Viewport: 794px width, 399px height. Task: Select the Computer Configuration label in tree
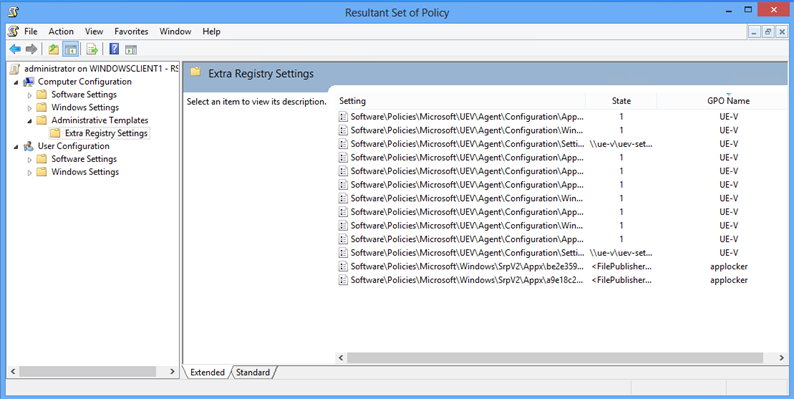[85, 82]
